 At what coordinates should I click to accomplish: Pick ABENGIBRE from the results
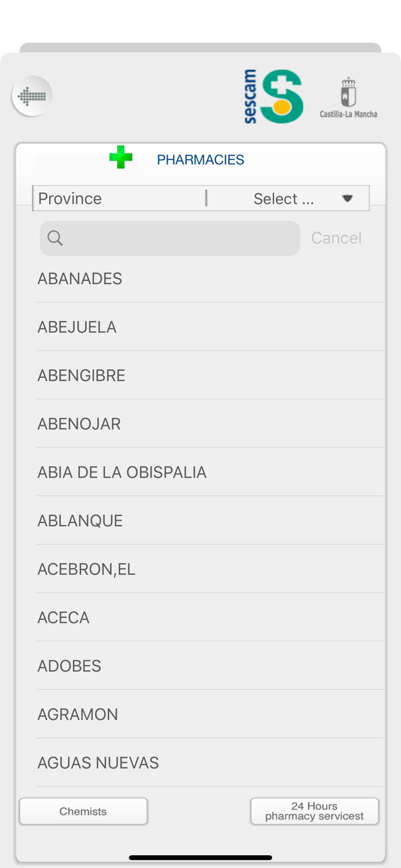(x=81, y=375)
